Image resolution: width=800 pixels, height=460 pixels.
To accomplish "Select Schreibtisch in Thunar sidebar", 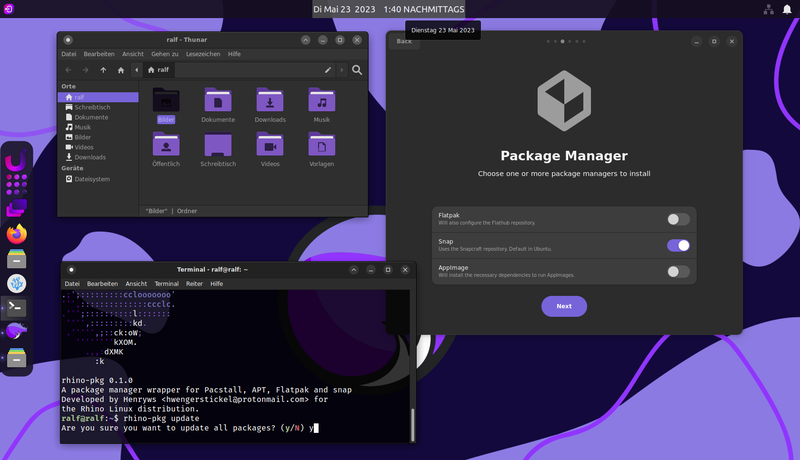I will [x=98, y=107].
